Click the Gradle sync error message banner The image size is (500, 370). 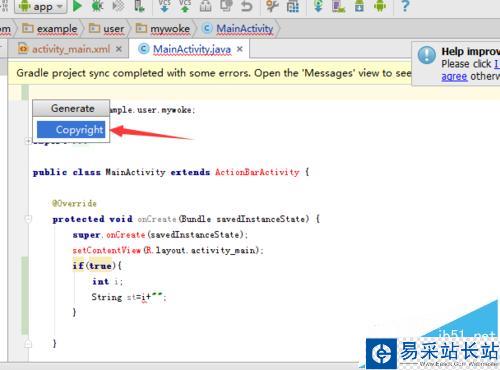coord(213,73)
